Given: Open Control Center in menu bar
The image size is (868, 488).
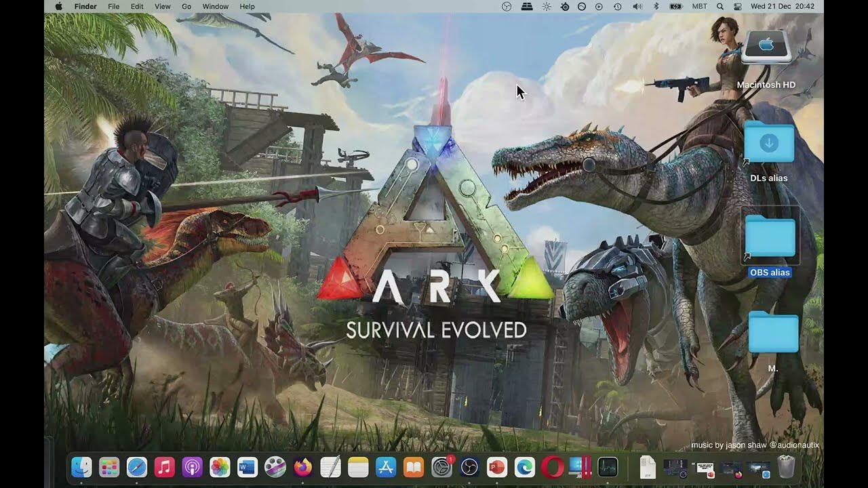Looking at the screenshot, I should 738,6.
